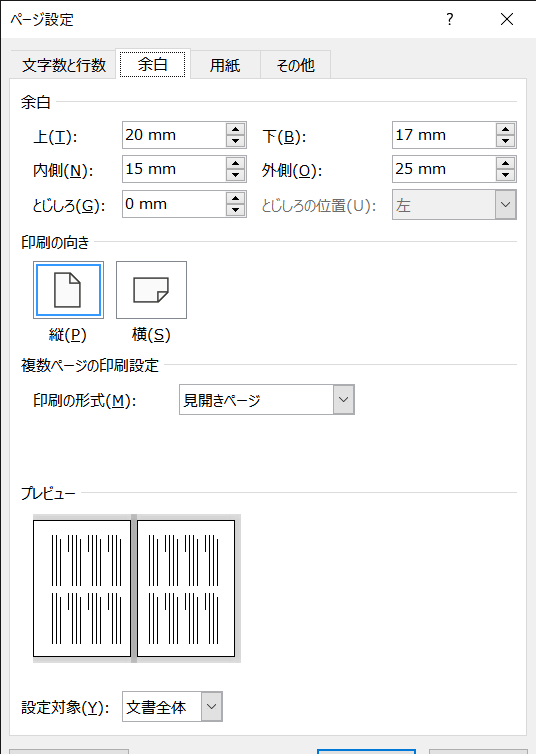
Task: Select the 横 landscape orientation icon
Action: 151,290
